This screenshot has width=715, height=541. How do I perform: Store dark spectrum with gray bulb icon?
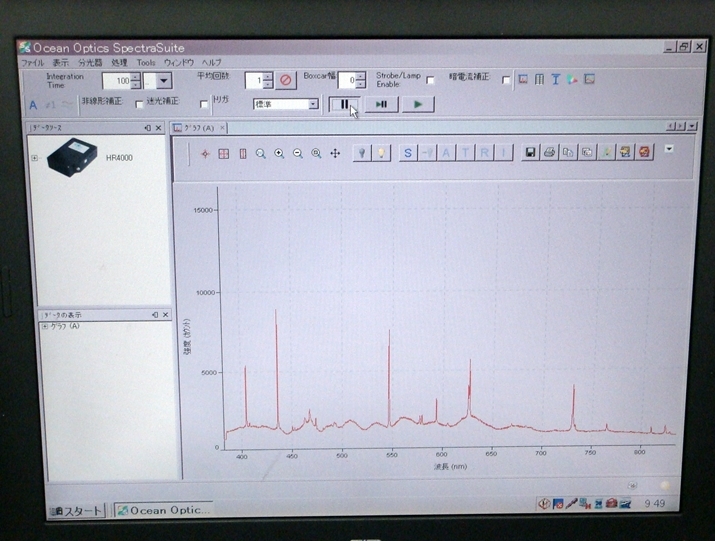pos(362,153)
